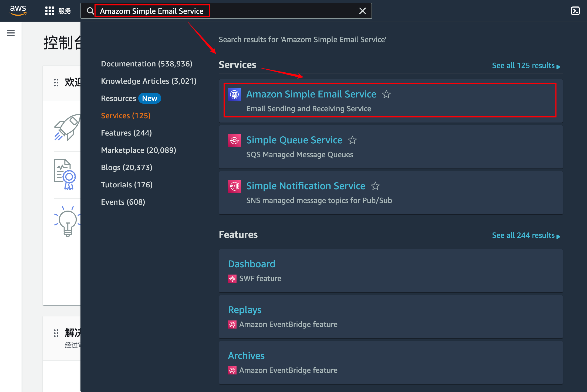Filter results by Resources New
This screenshot has height=392, width=587.
tap(131, 98)
